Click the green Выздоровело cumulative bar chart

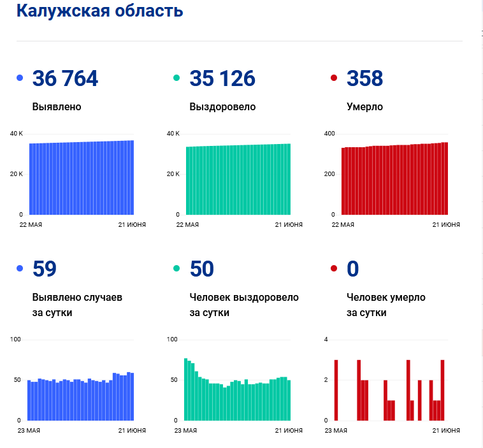tap(238, 179)
